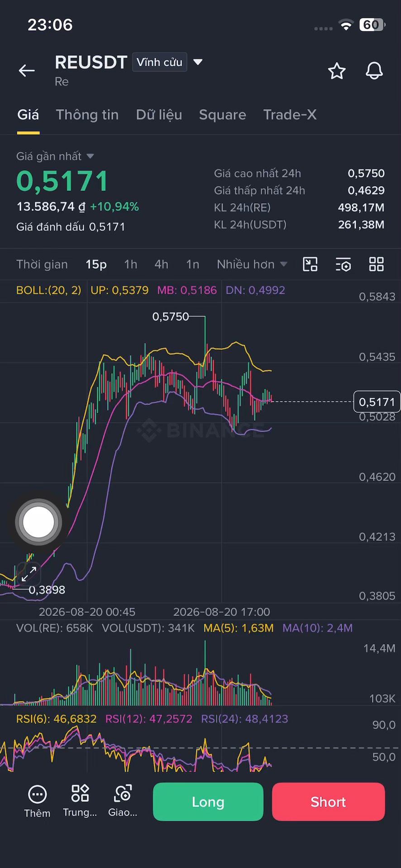
Task: Open chart indicator settings icon
Action: 344,264
